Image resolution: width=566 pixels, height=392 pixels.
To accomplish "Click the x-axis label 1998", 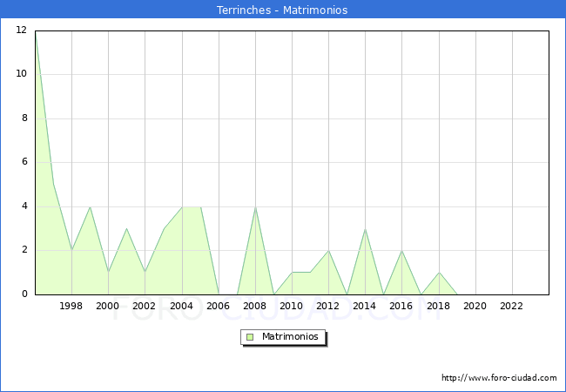I will [x=71, y=306].
